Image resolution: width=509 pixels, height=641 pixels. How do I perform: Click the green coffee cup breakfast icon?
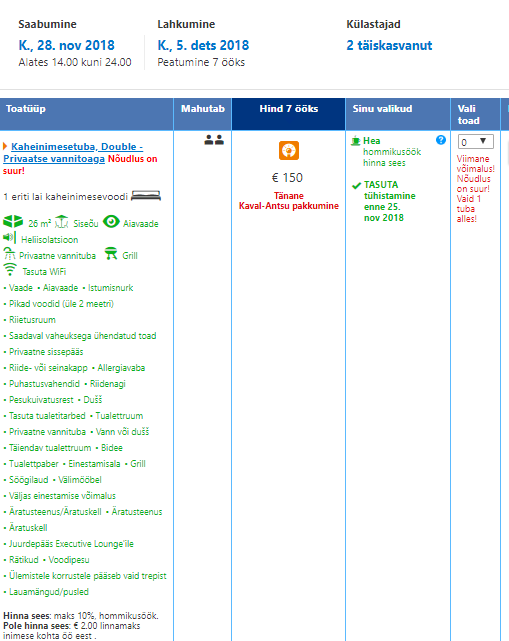355,141
